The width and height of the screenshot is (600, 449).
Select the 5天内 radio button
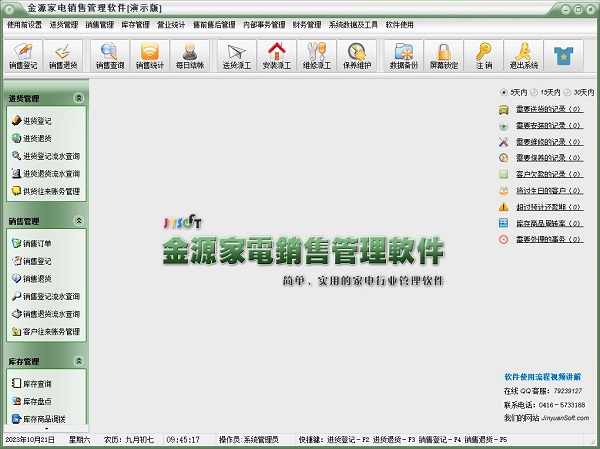503,92
